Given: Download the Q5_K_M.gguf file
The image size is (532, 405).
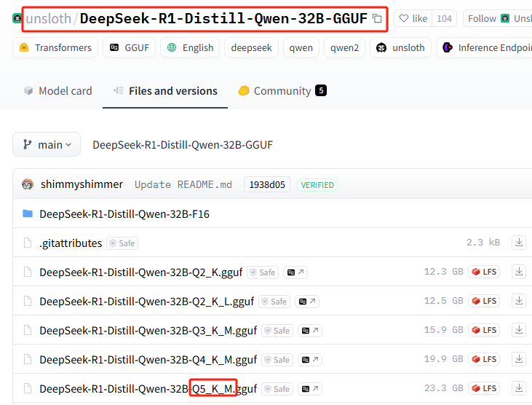Looking at the screenshot, I should 519,388.
